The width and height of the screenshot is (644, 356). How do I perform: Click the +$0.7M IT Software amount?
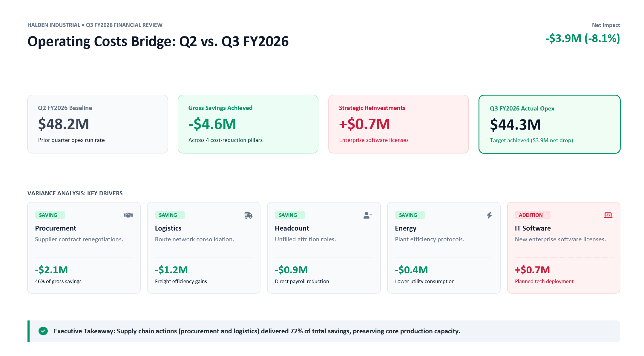533,270
